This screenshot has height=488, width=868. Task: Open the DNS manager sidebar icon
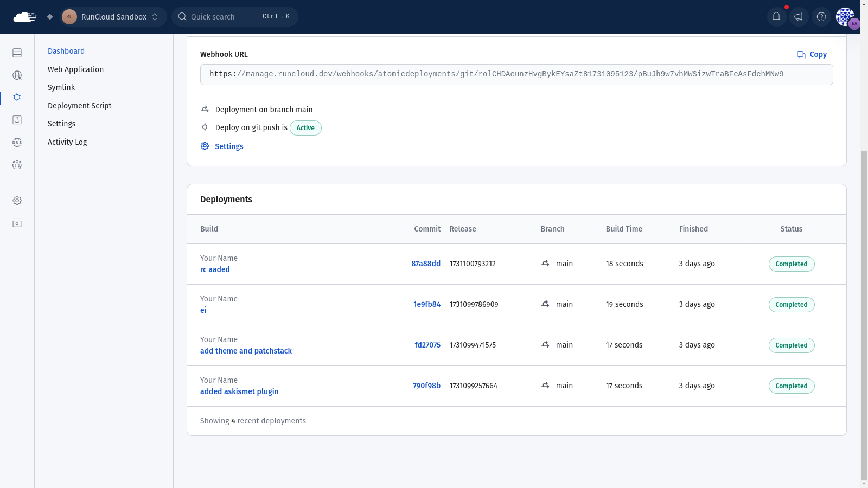[x=17, y=142]
